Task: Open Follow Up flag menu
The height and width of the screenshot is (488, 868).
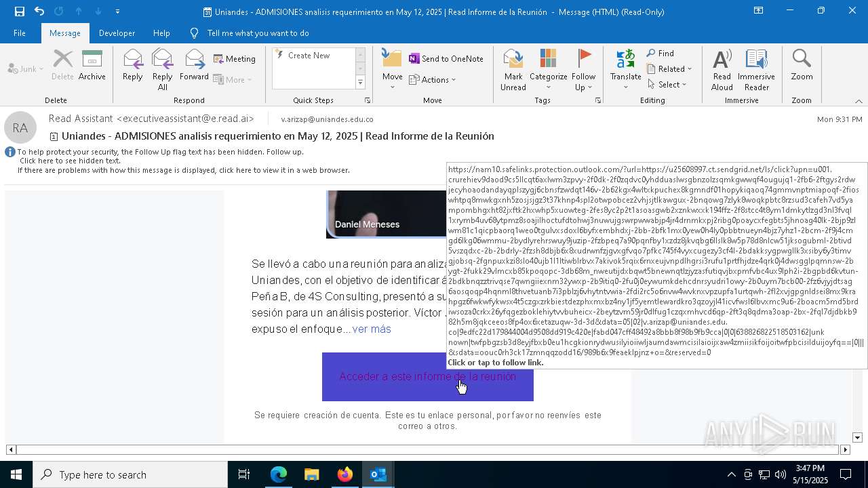Action: coord(583,70)
